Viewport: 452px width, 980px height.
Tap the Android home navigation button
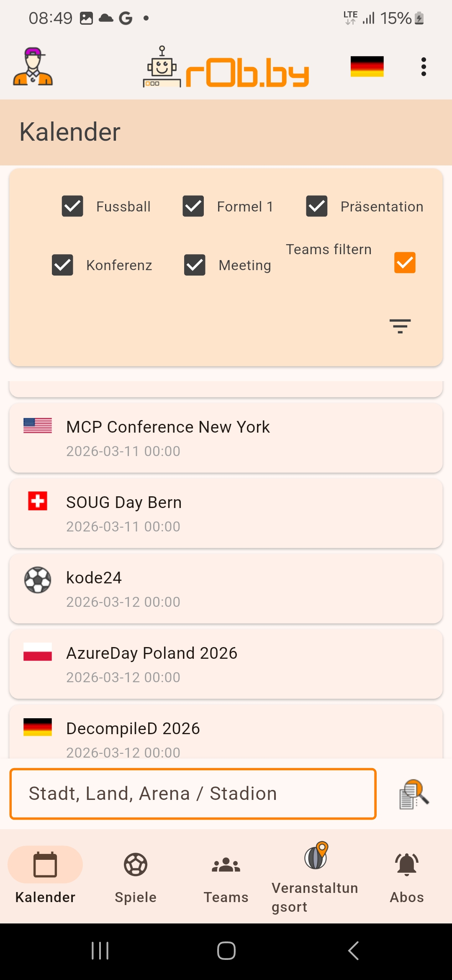click(x=226, y=950)
